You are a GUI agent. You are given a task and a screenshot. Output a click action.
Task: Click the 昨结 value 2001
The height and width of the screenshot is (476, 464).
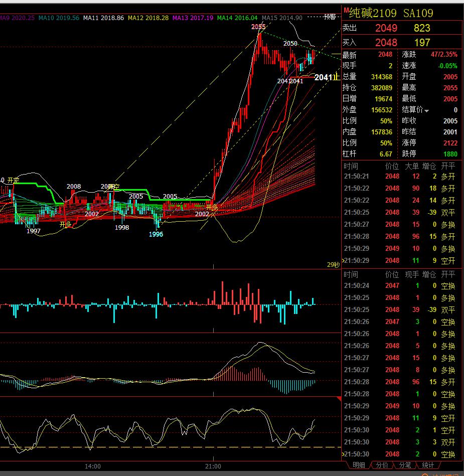tap(450, 132)
